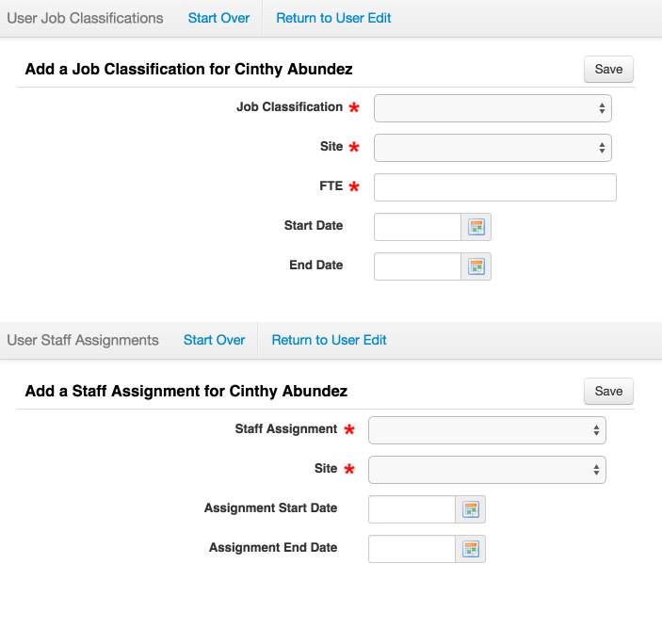This screenshot has height=644, width=662.
Task: Open the Staff Assignment dropdown
Action: (487, 430)
